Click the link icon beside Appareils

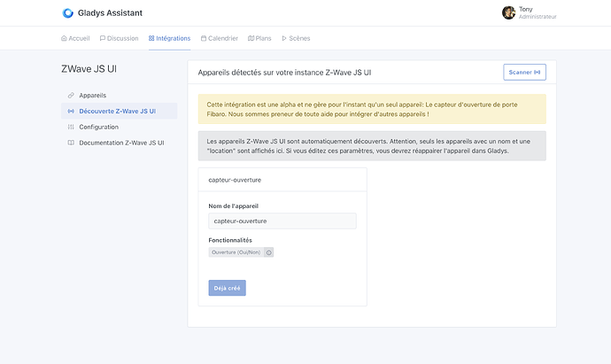tap(71, 95)
